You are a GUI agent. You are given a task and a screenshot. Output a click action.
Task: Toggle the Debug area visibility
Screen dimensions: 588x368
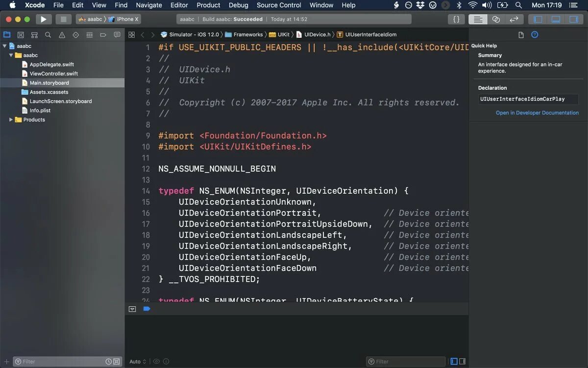point(556,19)
